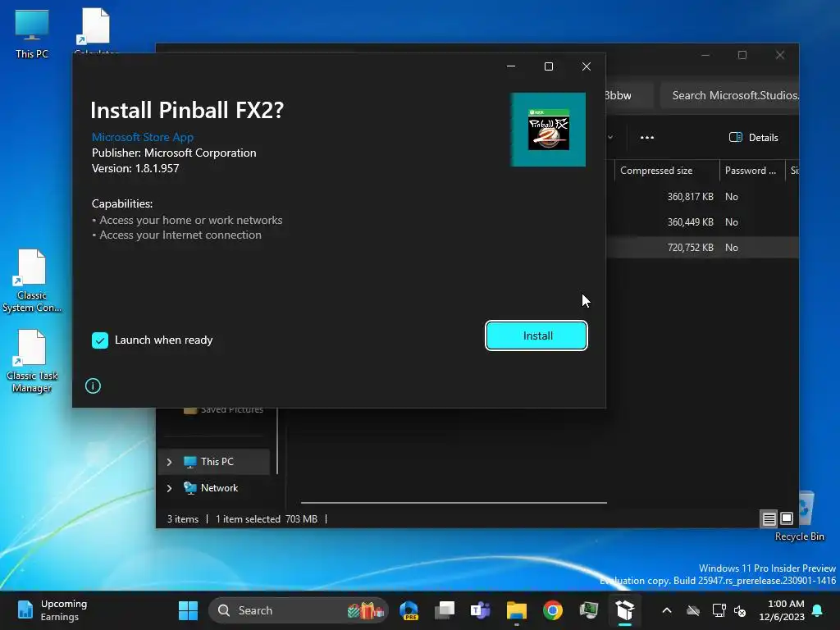Open the Windows Start menu

188,610
